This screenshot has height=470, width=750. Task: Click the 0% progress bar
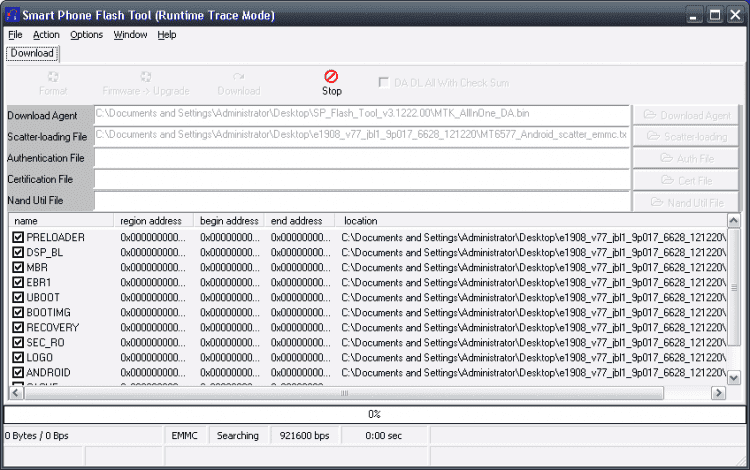click(x=375, y=414)
